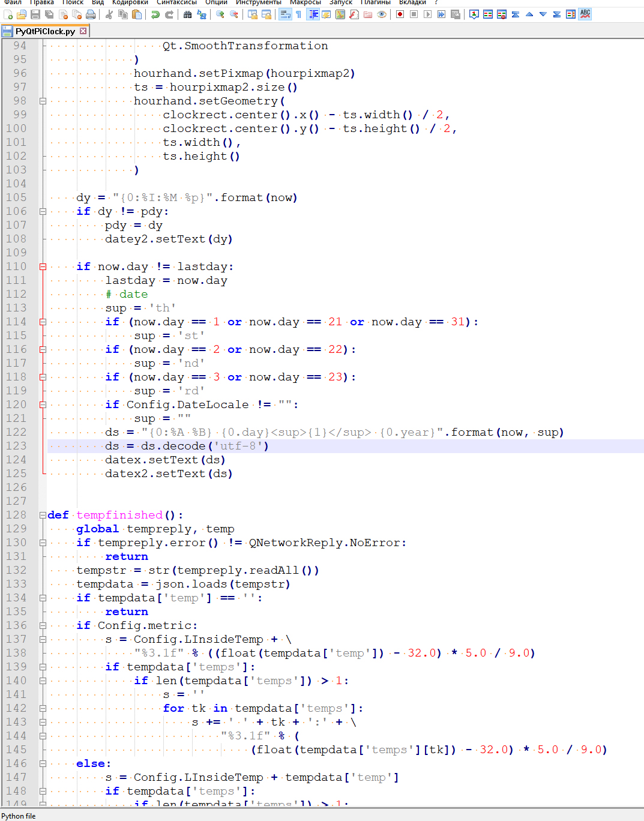Click the New file toolbar icon

point(8,14)
